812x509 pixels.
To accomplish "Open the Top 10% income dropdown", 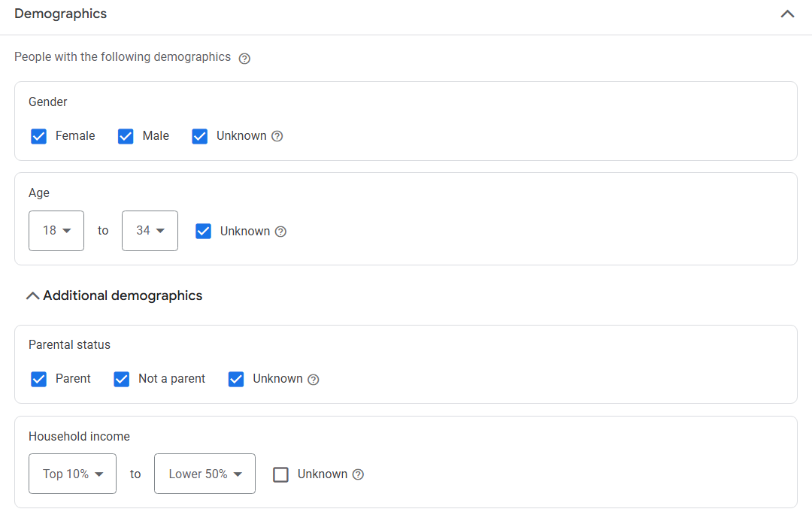I will pos(72,474).
